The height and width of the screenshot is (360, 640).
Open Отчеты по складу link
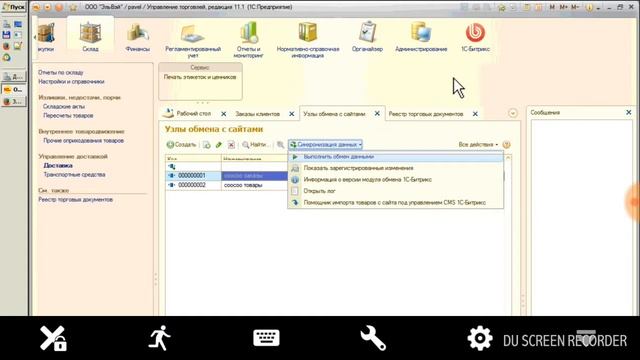coord(61,72)
